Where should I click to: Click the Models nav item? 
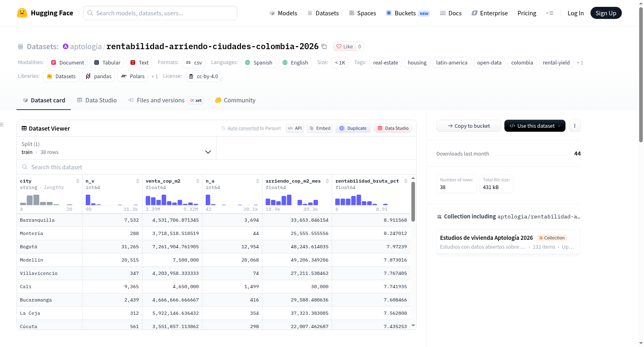coord(283,13)
